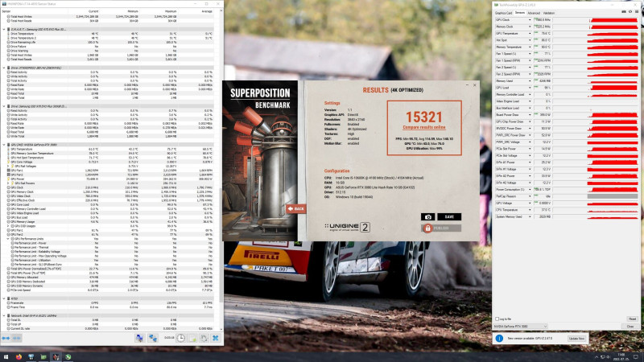Click HWiNFO blue X close-sensors icon
Image resolution: width=644 pixels, height=362 pixels.
pos(216,338)
